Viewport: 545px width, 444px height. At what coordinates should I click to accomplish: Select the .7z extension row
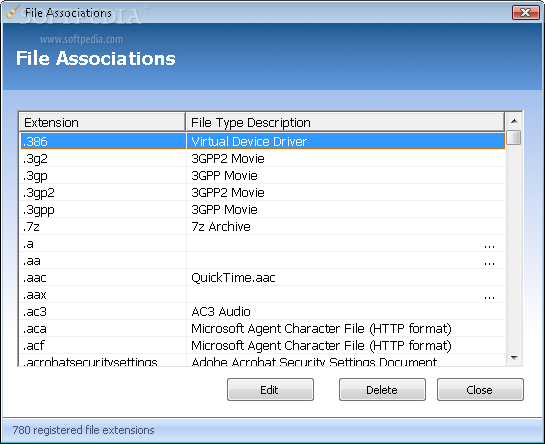tap(263, 226)
